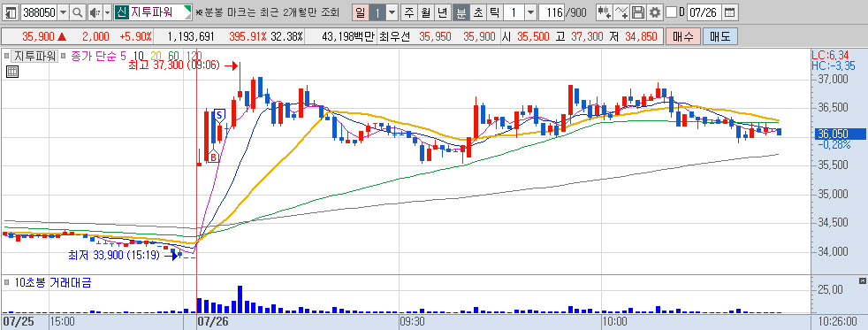Viewport: 868px width, 330px height.
Task: Open the calendar date picker icon
Action: point(730,12)
